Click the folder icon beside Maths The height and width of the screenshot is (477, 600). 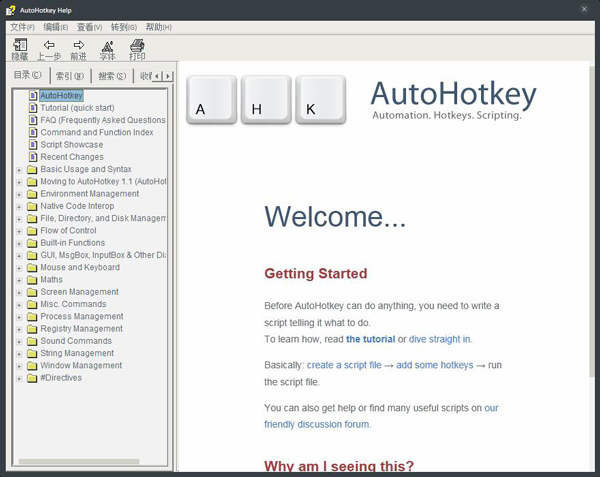coord(32,280)
